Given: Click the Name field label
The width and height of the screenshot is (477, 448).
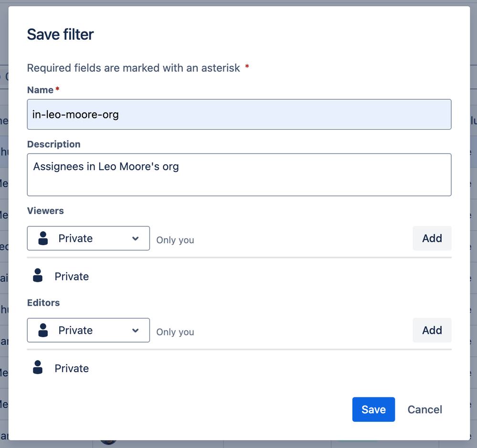Looking at the screenshot, I should click(x=40, y=90).
